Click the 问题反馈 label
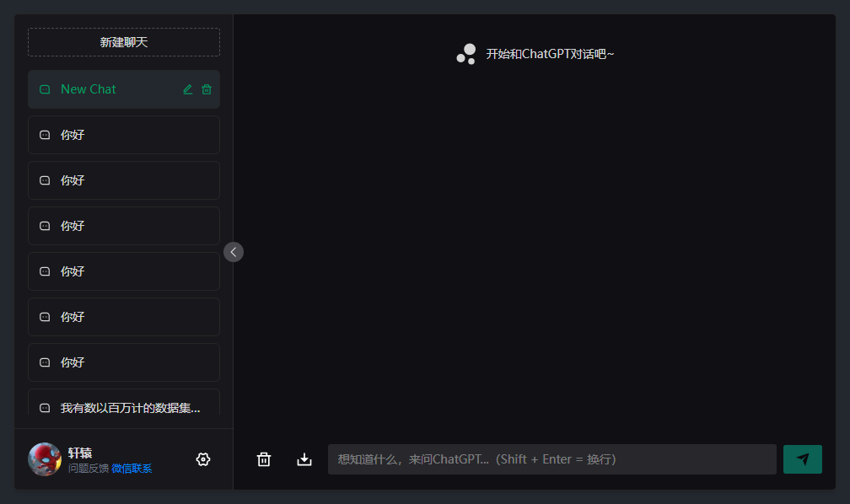The image size is (850, 504). click(x=89, y=469)
